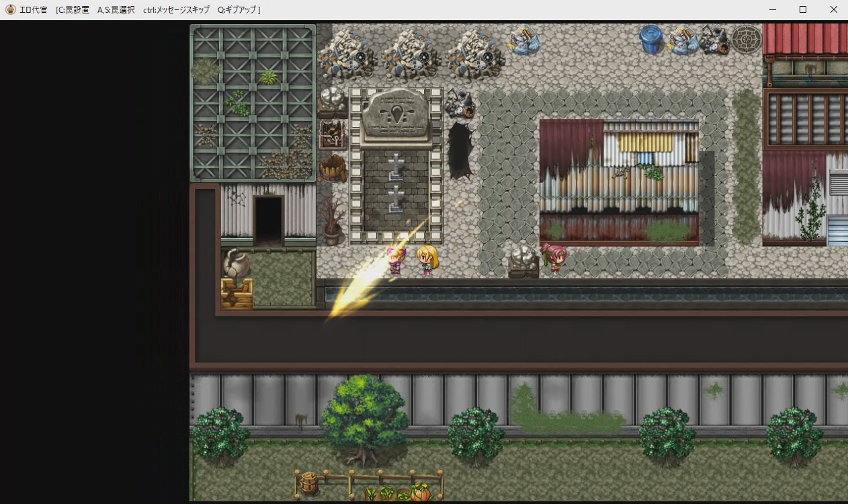This screenshot has height=504, width=848.
Task: Click the game's app icon in title bar
Action: tap(10, 9)
